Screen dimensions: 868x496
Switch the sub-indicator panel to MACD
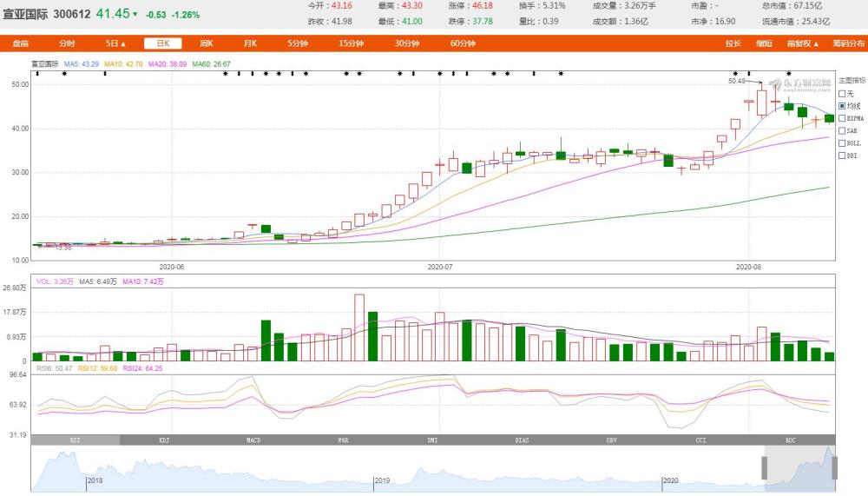(x=253, y=440)
